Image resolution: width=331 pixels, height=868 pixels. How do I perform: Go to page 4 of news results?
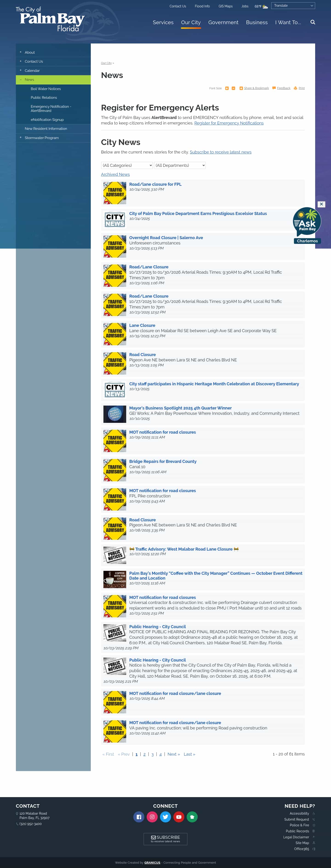(160, 755)
